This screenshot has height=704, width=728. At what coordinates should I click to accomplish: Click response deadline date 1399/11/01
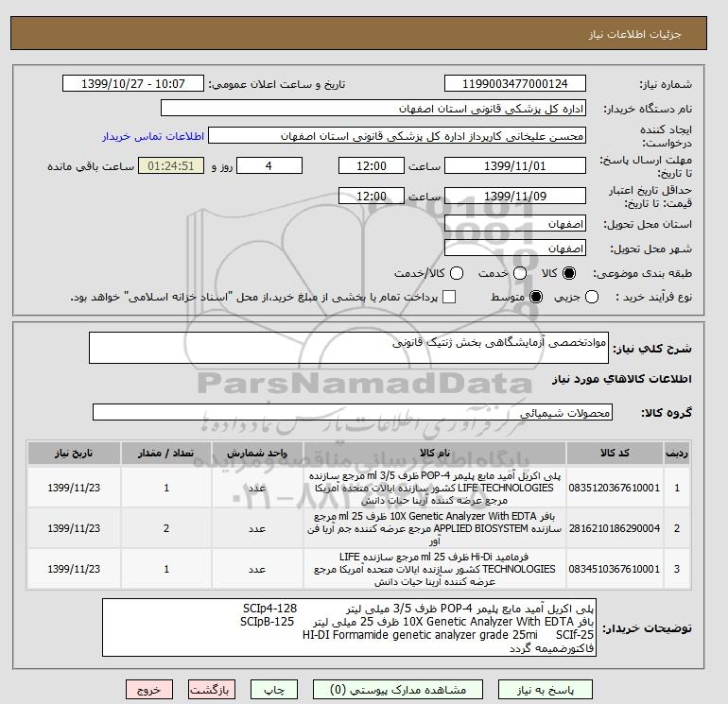click(x=515, y=165)
